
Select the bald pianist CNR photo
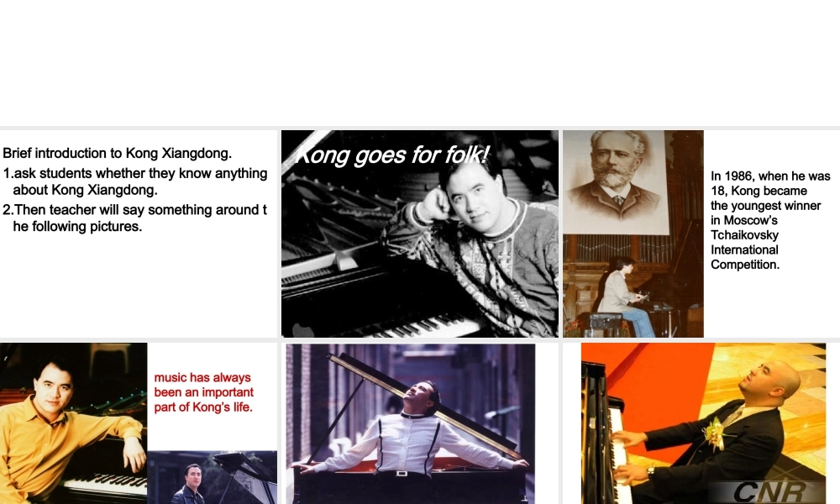pos(703,423)
